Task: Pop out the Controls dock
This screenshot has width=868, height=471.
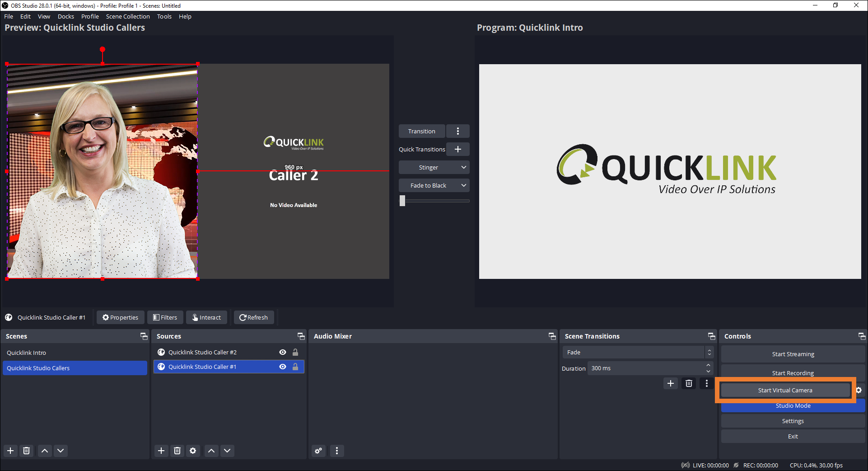Action: click(862, 336)
